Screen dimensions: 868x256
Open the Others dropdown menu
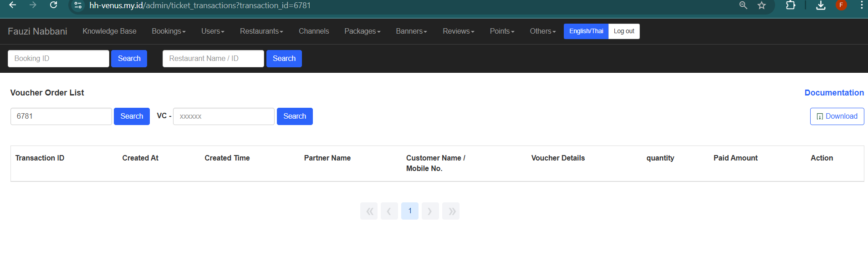(542, 31)
